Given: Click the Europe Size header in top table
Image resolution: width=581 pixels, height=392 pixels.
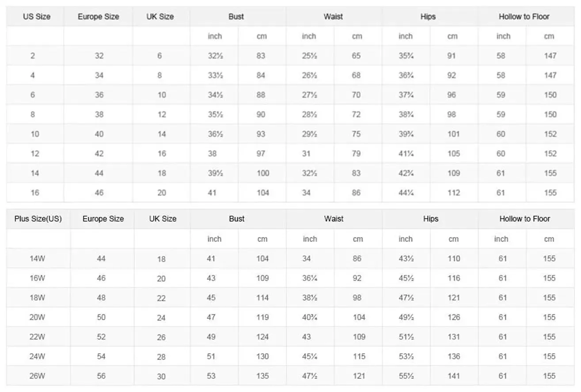Looking at the screenshot, I should tap(99, 17).
